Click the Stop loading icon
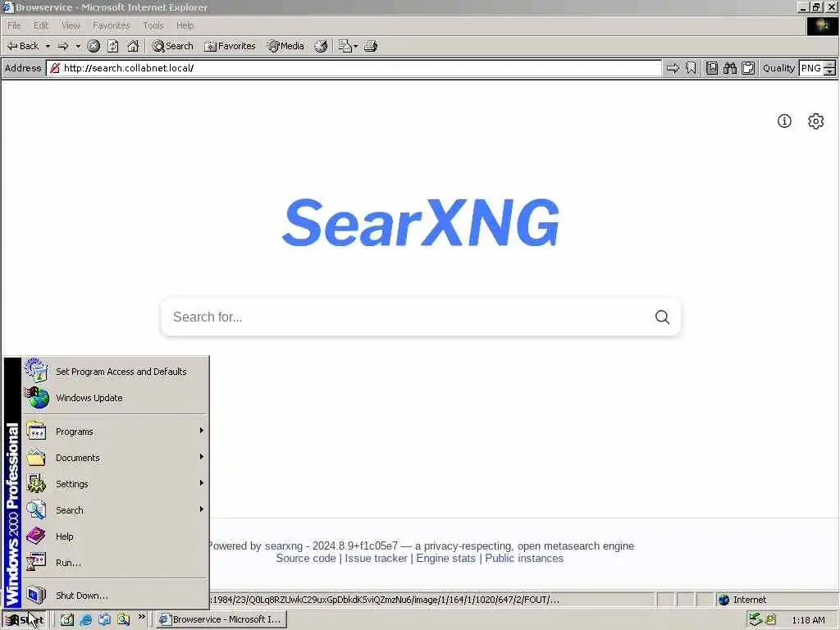The width and height of the screenshot is (840, 630). tap(94, 46)
